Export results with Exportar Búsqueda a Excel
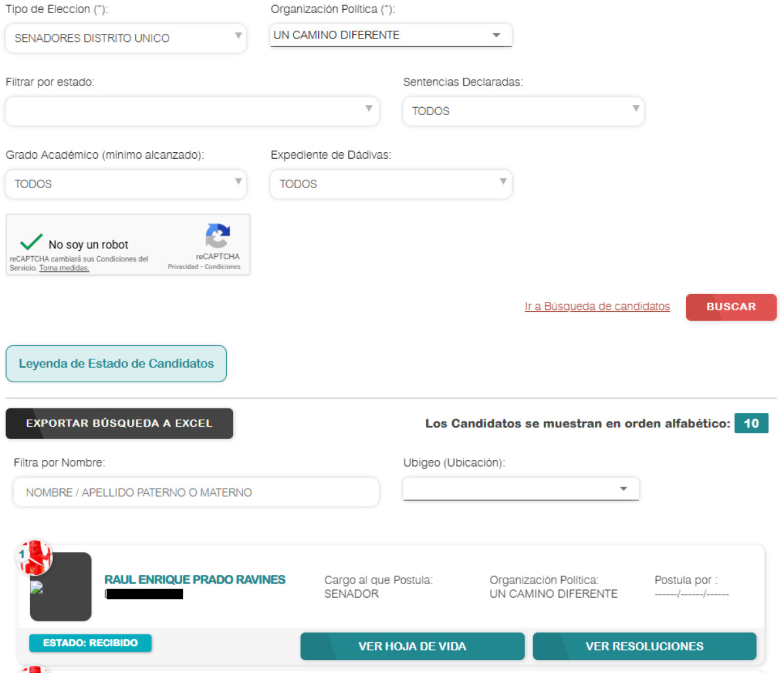Image resolution: width=784 pixels, height=673 pixels. point(120,423)
